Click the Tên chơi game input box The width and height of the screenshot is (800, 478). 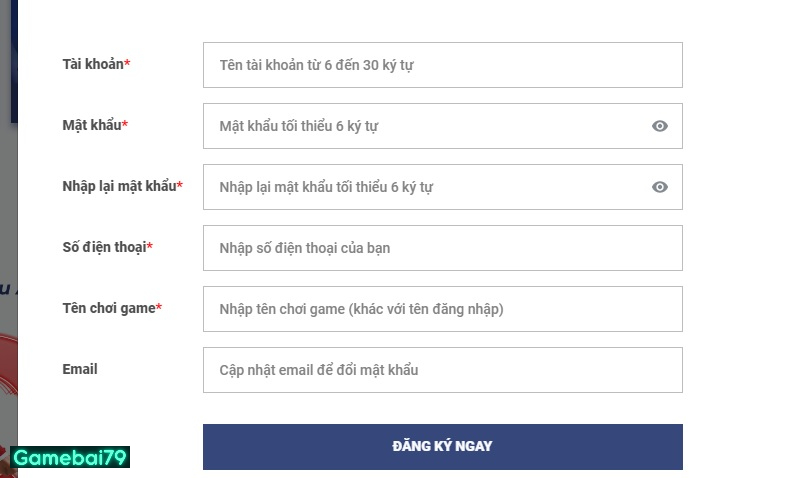[x=442, y=309]
